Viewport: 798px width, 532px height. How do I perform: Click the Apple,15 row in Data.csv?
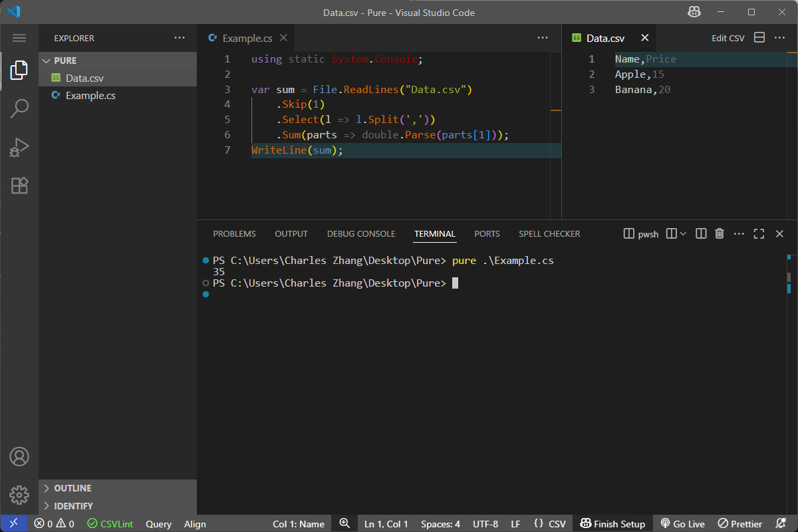640,74
